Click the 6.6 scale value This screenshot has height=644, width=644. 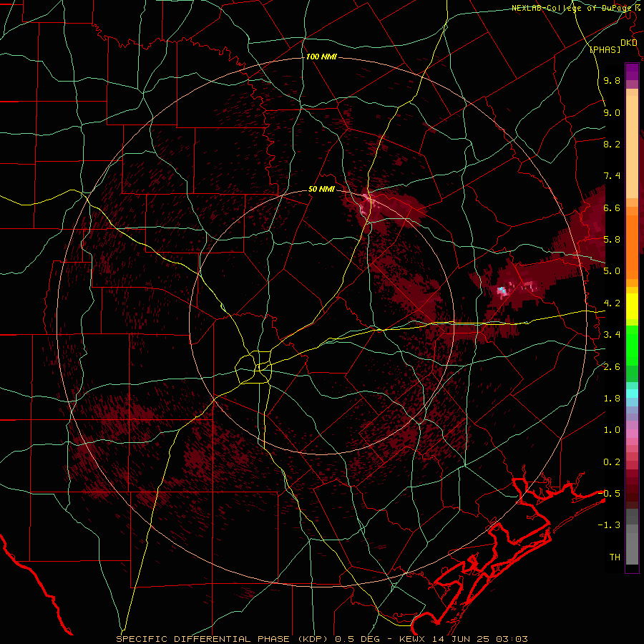click(612, 208)
